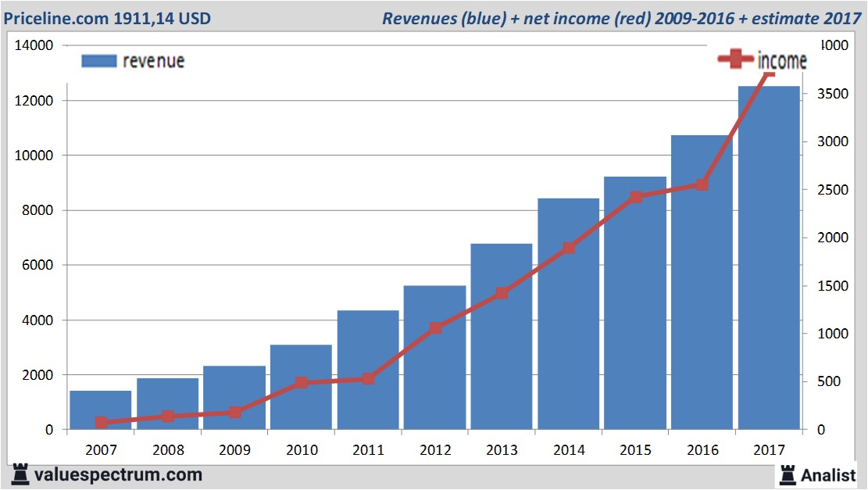Click the 2007 income data marker
This screenshot has height=490, width=868.
click(102, 423)
